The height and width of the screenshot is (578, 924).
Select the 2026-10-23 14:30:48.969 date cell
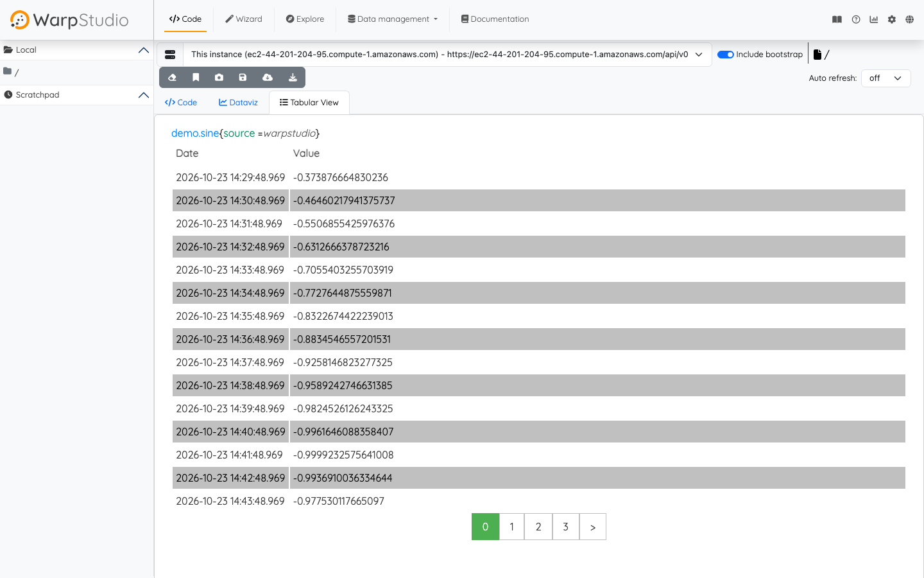coord(230,200)
